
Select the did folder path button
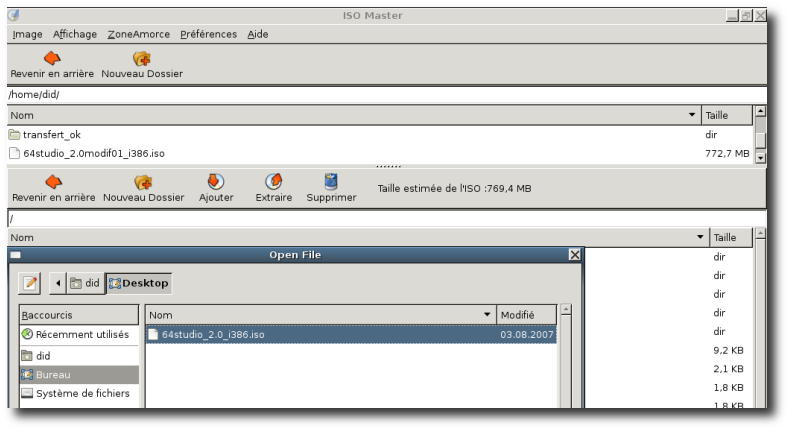[85, 283]
